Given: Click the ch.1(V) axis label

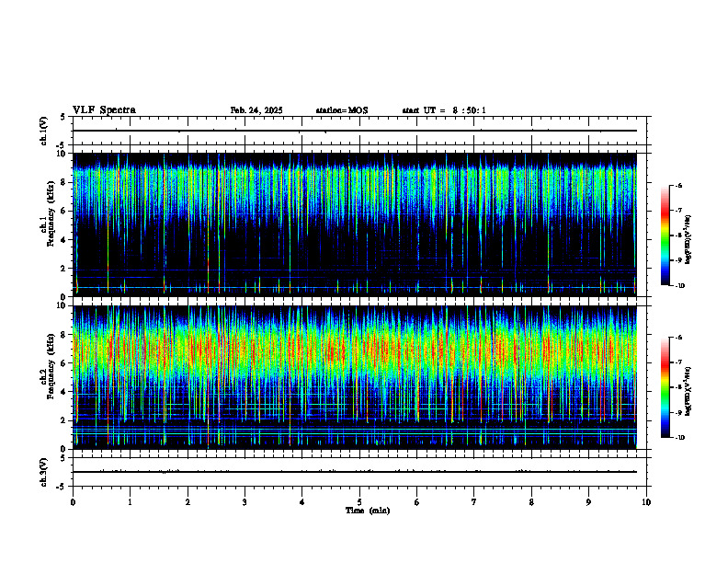Looking at the screenshot, I should click(43, 131).
